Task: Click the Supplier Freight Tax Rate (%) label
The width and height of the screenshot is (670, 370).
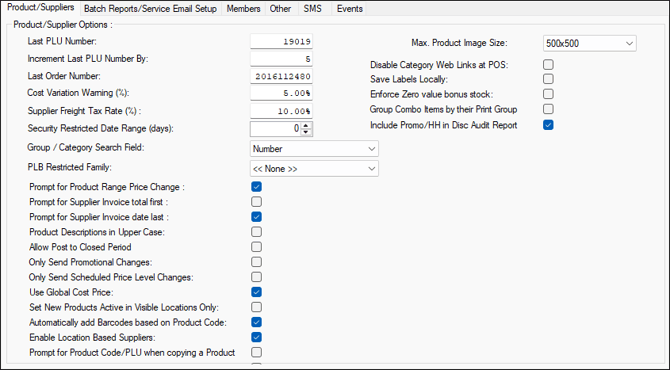Action: pyautogui.click(x=84, y=111)
